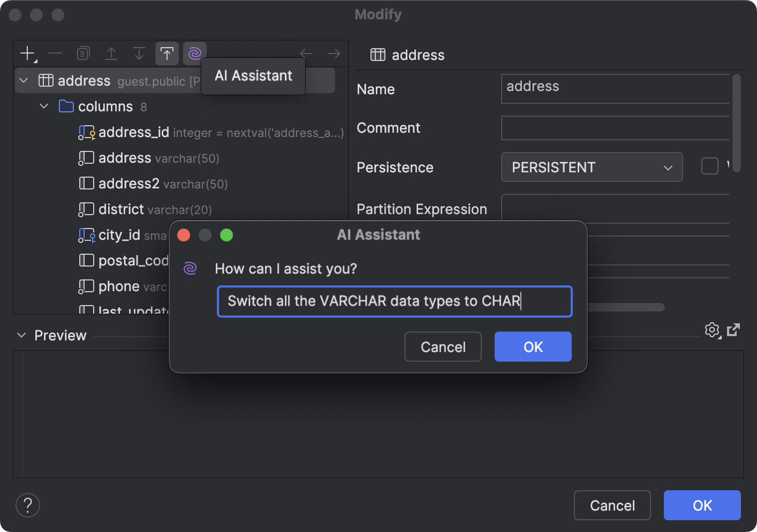Image resolution: width=757 pixels, height=532 pixels.
Task: Click the open-in-editor icon near Preview
Action: click(x=733, y=330)
